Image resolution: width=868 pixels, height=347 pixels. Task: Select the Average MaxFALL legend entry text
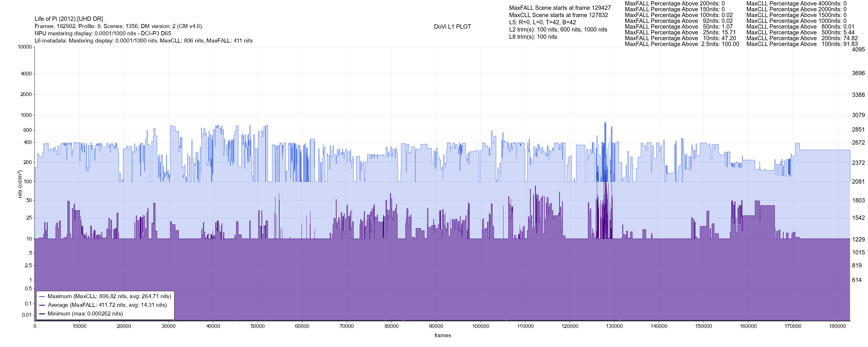(x=107, y=305)
